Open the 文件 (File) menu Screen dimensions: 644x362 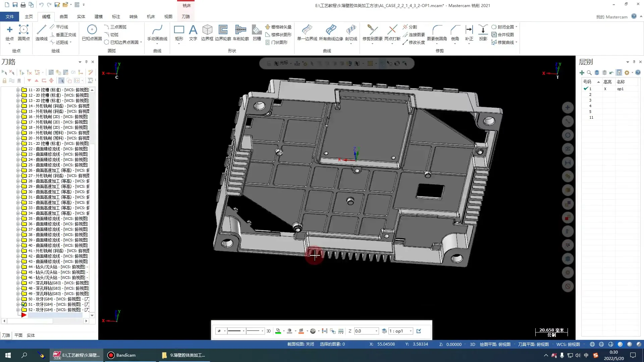[x=10, y=16]
